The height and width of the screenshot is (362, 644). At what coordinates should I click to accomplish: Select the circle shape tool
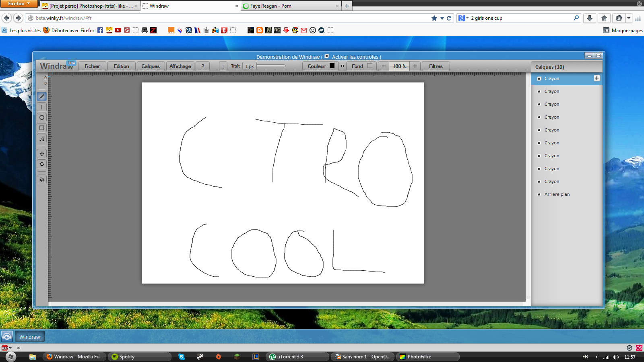pos(42,117)
